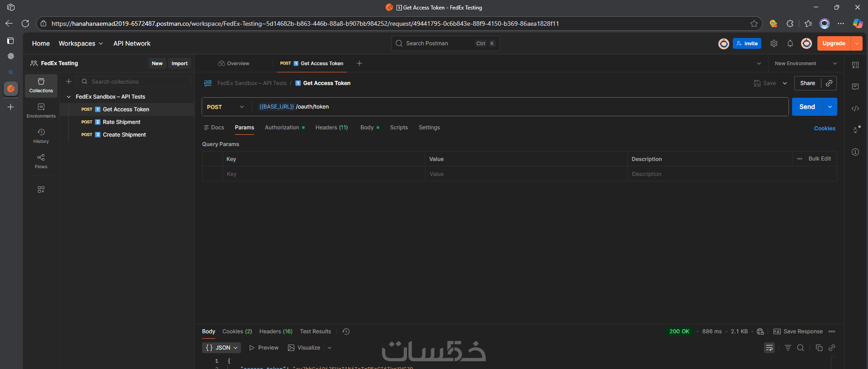
Task: Open the response Cookies (2) tab
Action: pyautogui.click(x=237, y=331)
